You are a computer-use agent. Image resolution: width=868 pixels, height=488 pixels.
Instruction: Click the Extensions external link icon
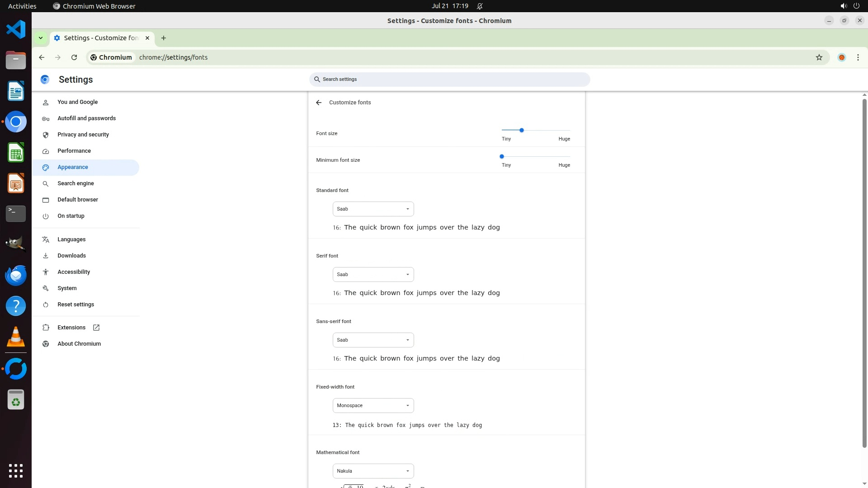point(96,328)
